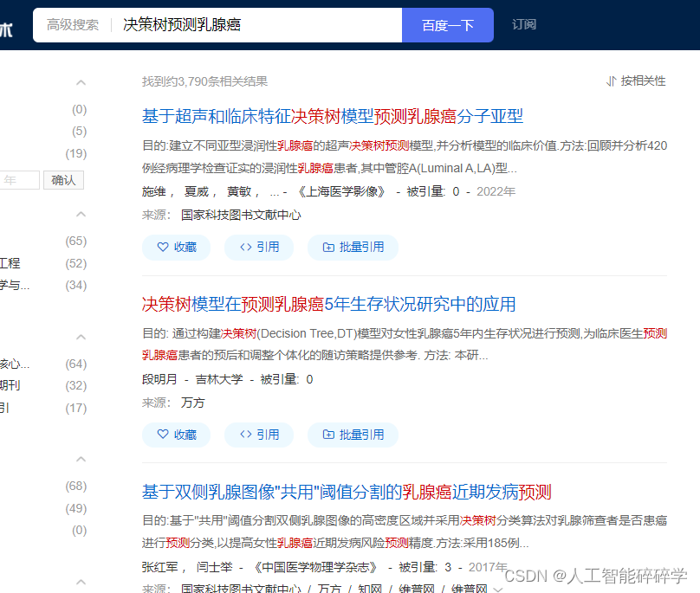Image resolution: width=700 pixels, height=593 pixels.
Task: Click the citation count 被引量: 3
Action: (425, 567)
